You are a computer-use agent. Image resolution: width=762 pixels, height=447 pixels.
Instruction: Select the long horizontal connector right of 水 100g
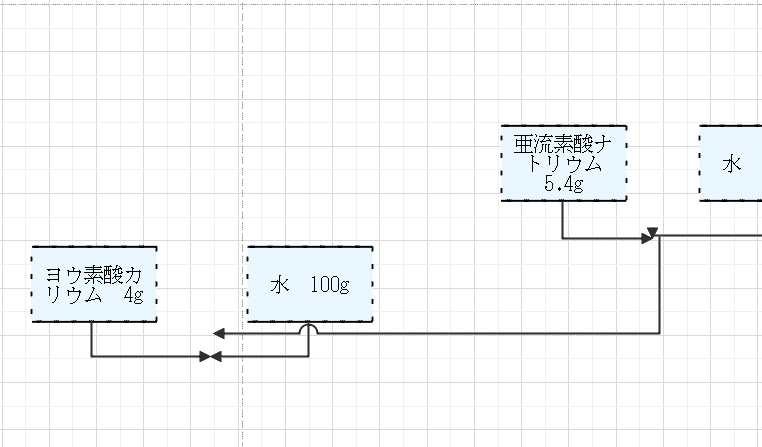[480, 333]
